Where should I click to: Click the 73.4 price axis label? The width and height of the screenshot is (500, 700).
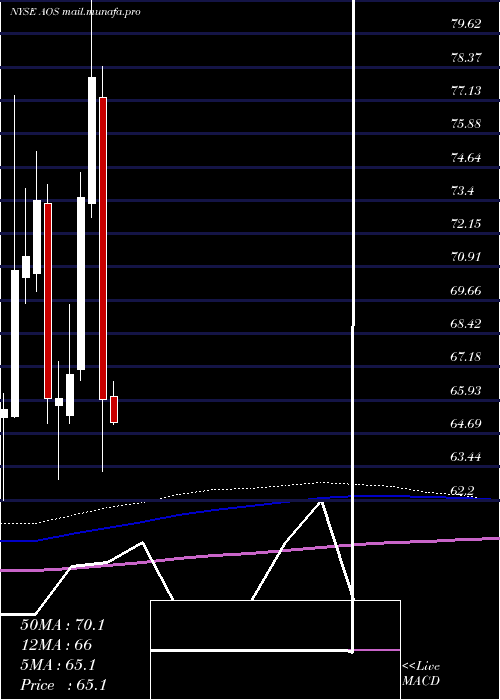click(x=462, y=191)
